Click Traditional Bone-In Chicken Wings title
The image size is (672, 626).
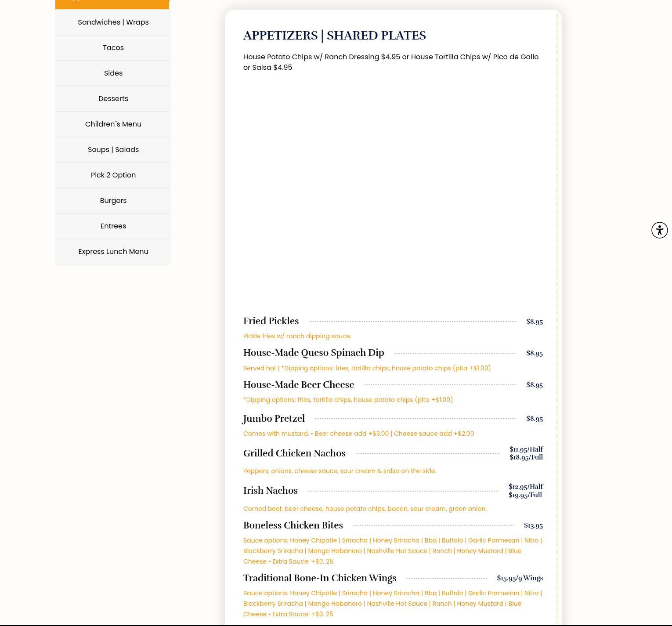point(320,578)
